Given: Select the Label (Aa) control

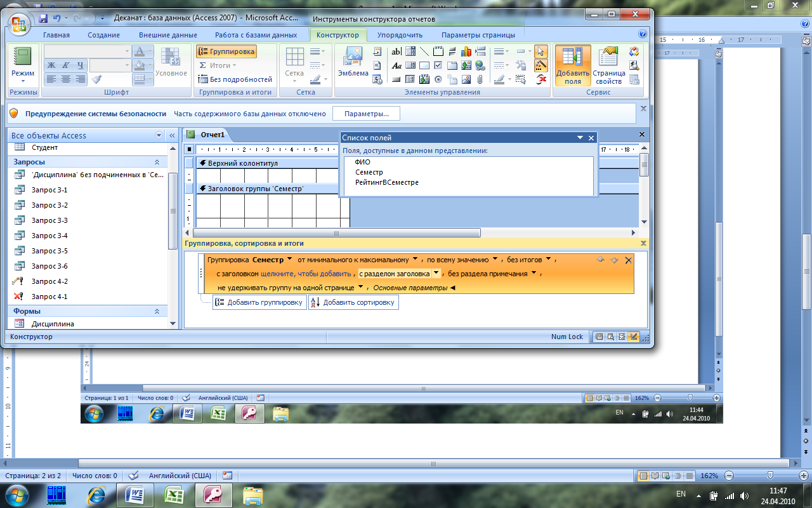Looking at the screenshot, I should click(x=396, y=65).
